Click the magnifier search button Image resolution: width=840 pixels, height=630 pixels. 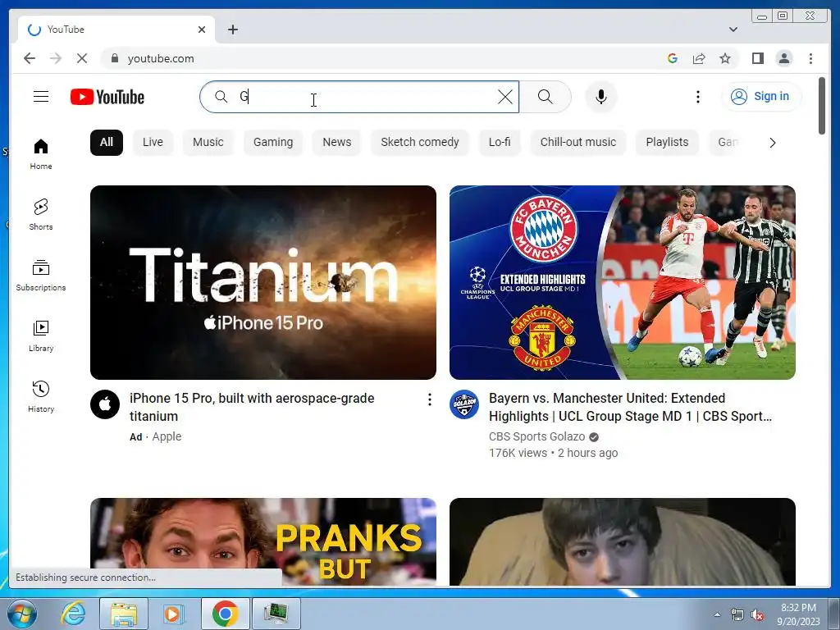click(545, 97)
